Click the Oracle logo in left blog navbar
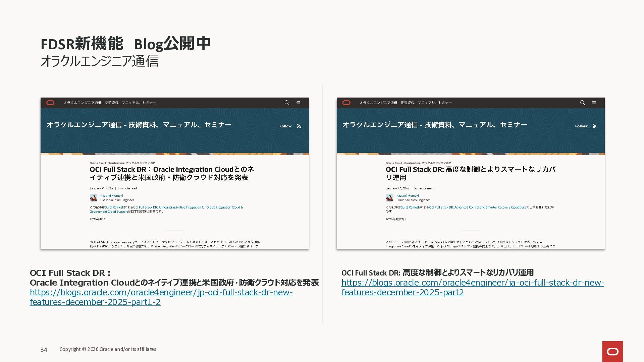Image resolution: width=644 pixels, height=362 pixels. click(x=50, y=103)
